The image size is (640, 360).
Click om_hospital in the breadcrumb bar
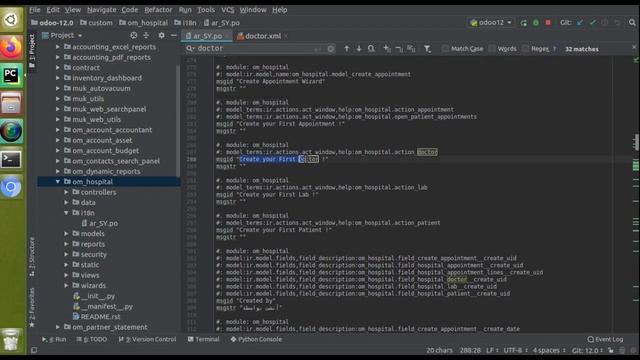tap(143, 23)
